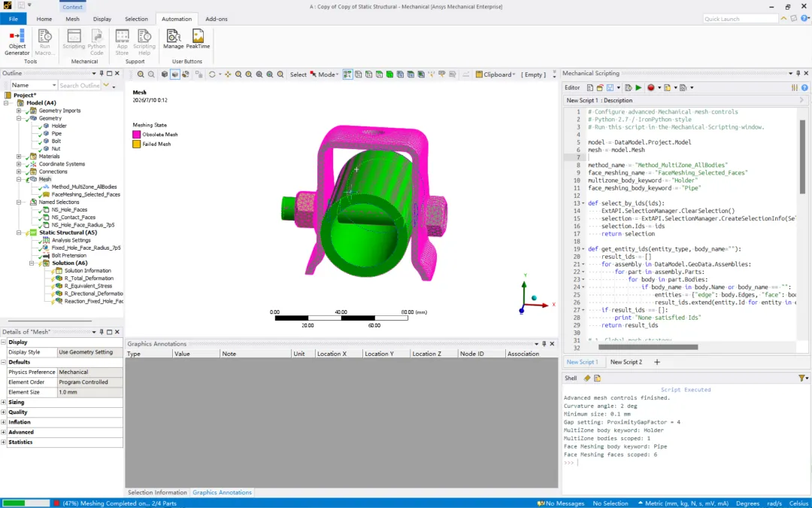This screenshot has height=508, width=812.
Task: Expand the Sizing section in Details
Action: 4,402
